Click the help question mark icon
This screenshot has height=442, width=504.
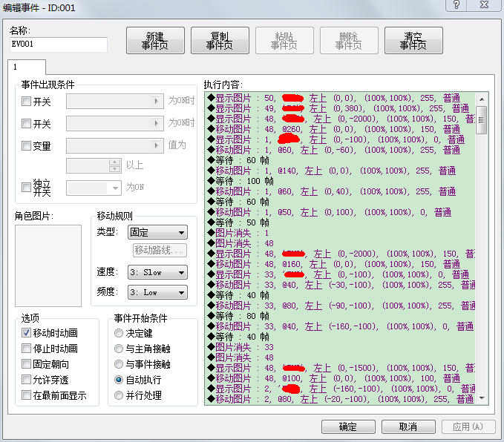[x=456, y=4]
